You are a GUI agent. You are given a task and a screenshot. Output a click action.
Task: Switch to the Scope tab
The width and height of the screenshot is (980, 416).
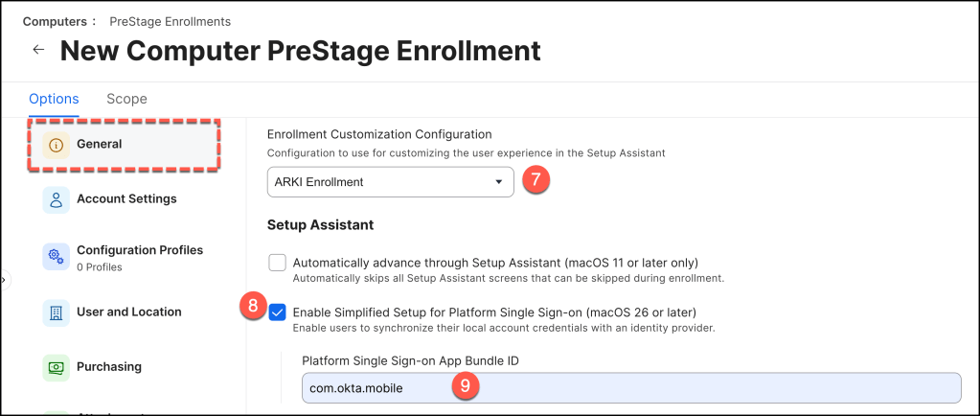click(126, 99)
